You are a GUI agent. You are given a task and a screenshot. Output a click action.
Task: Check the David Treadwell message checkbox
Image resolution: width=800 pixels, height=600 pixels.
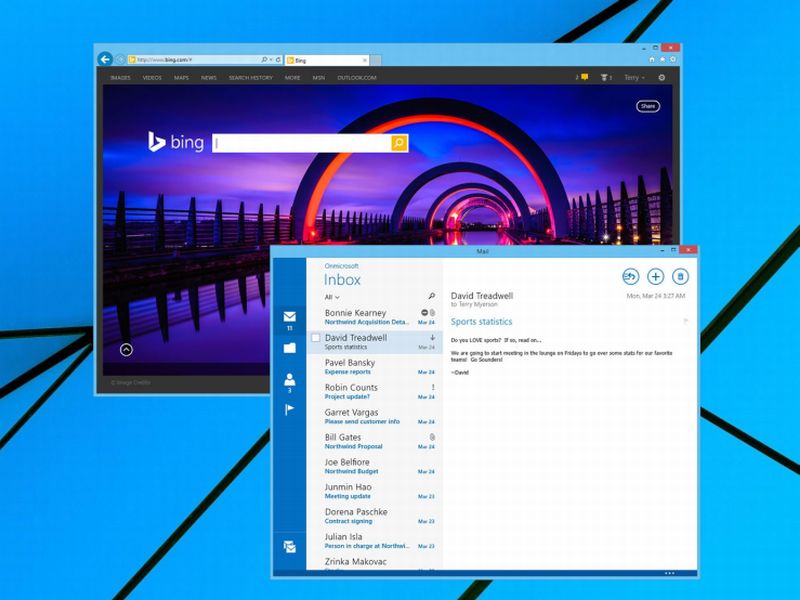click(x=316, y=338)
